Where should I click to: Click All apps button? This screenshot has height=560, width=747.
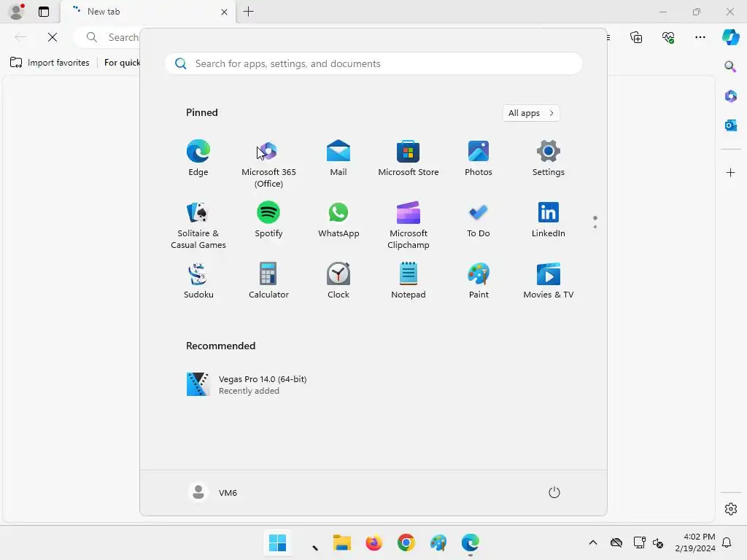tap(531, 113)
